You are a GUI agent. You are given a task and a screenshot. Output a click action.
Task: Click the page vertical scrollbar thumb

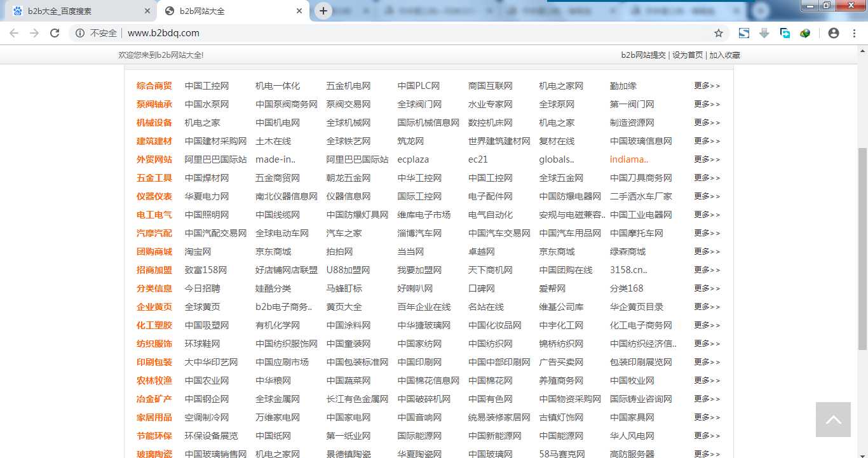[x=862, y=248]
